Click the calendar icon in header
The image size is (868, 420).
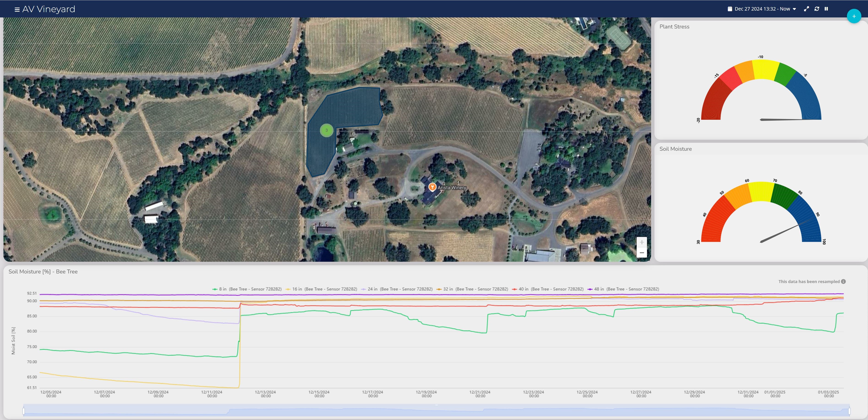coord(730,9)
